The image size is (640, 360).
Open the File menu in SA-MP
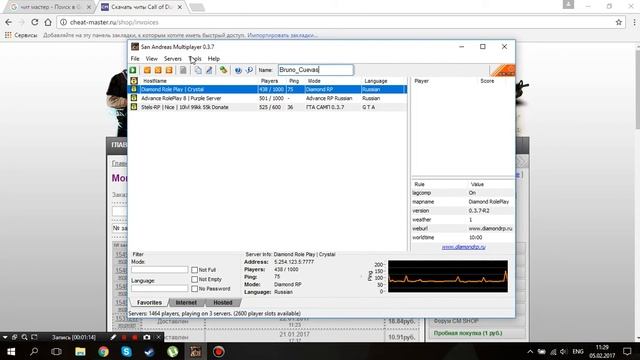tap(135, 59)
